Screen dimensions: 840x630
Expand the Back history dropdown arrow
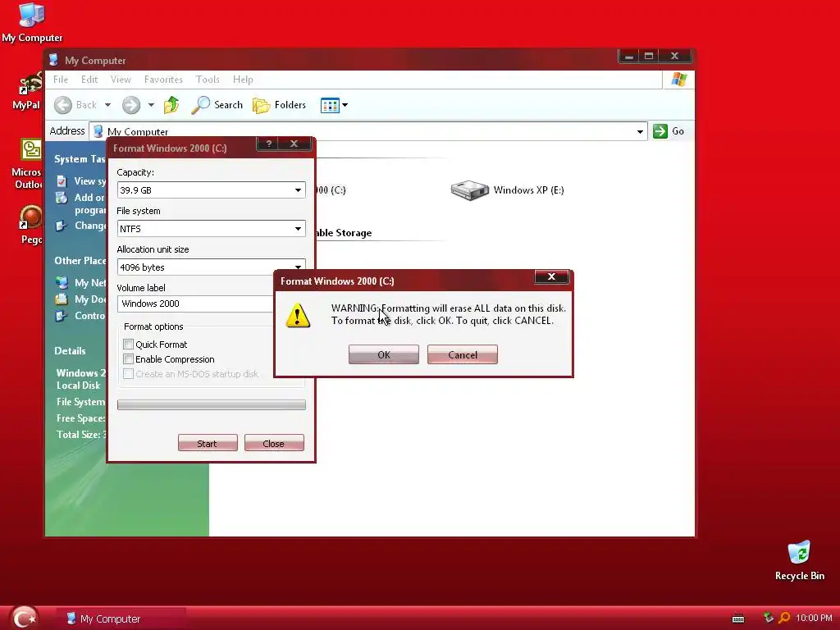point(107,105)
